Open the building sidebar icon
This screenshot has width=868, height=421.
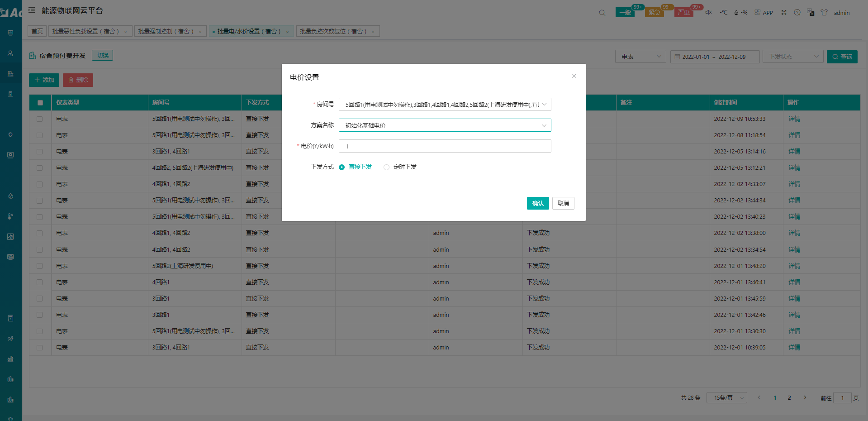click(10, 74)
